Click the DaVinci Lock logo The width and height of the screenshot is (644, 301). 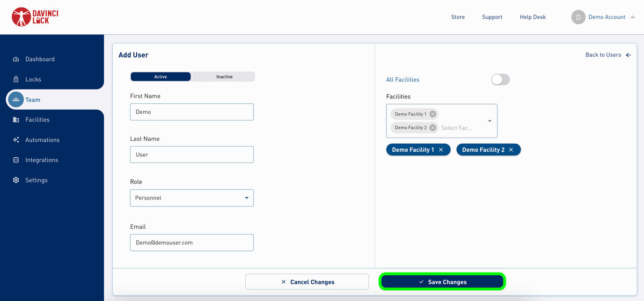34,17
